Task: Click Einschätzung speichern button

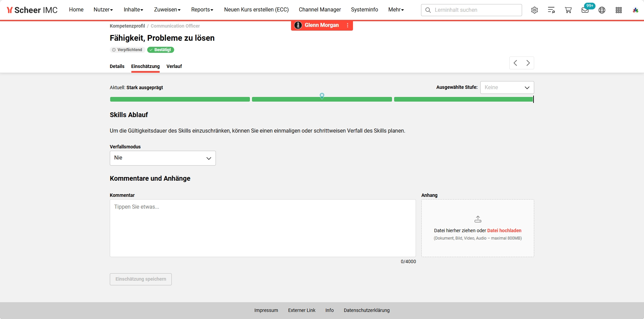Action: (141, 279)
